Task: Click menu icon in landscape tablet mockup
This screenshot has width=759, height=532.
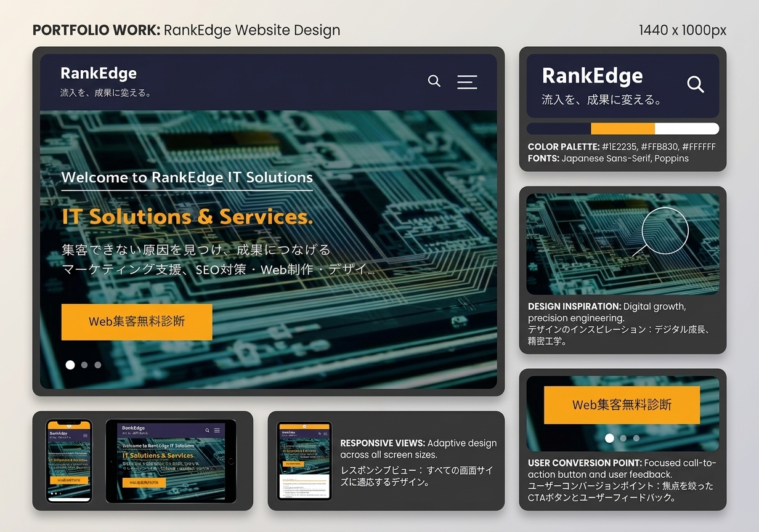Action: coord(217,430)
